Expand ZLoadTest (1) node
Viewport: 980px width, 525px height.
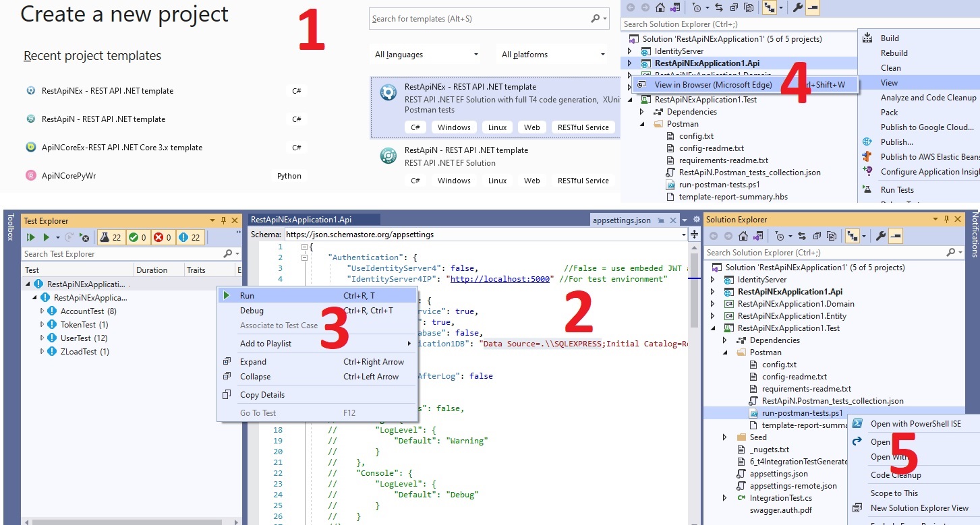(42, 352)
